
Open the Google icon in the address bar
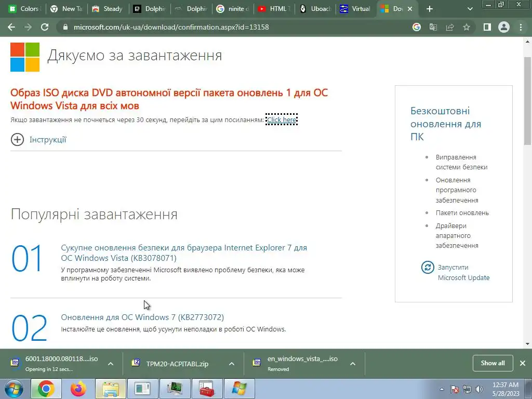point(417,27)
